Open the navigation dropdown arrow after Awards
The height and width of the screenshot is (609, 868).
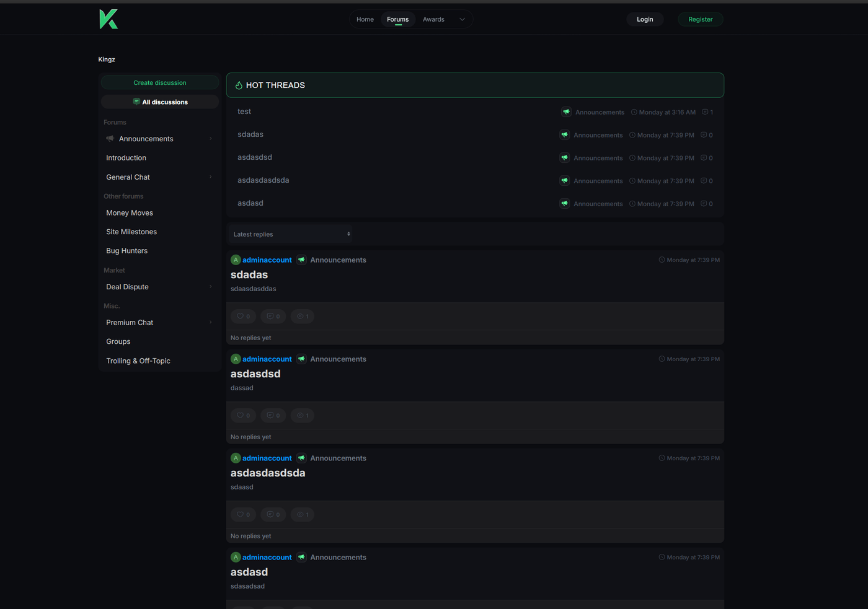pos(462,19)
